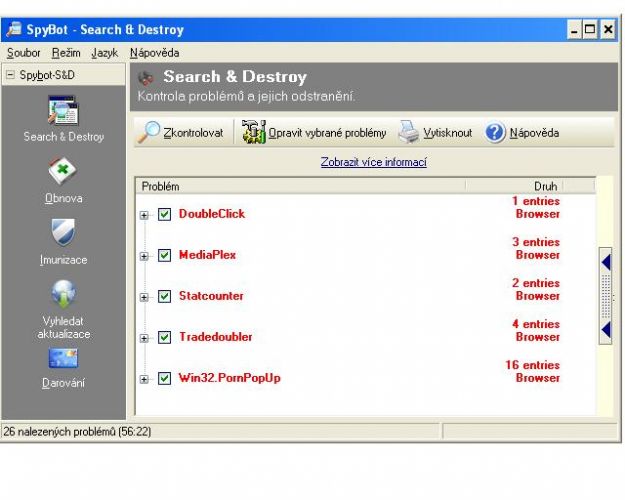Click the printer icon for Vytisknout
This screenshot has width=625, height=500.
click(409, 132)
